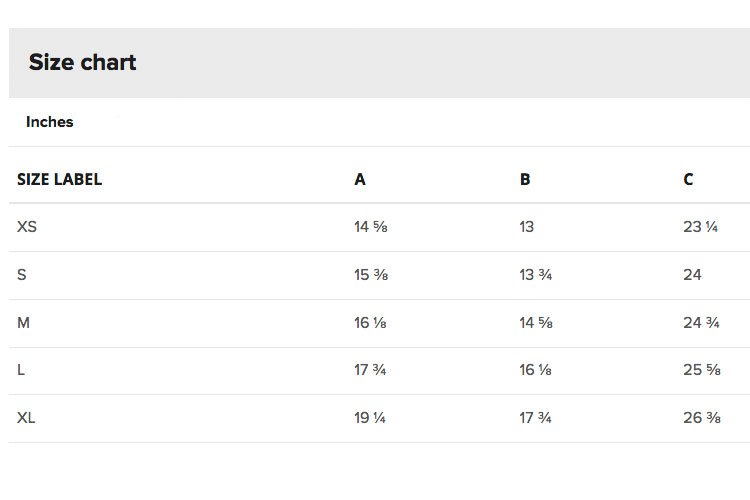This screenshot has width=750, height=500.
Task: Click XL measurement A value 19 ¼
Action: pos(370,418)
